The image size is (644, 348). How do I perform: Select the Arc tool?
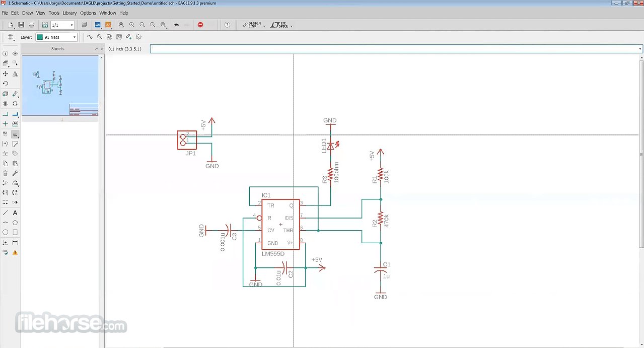6,223
